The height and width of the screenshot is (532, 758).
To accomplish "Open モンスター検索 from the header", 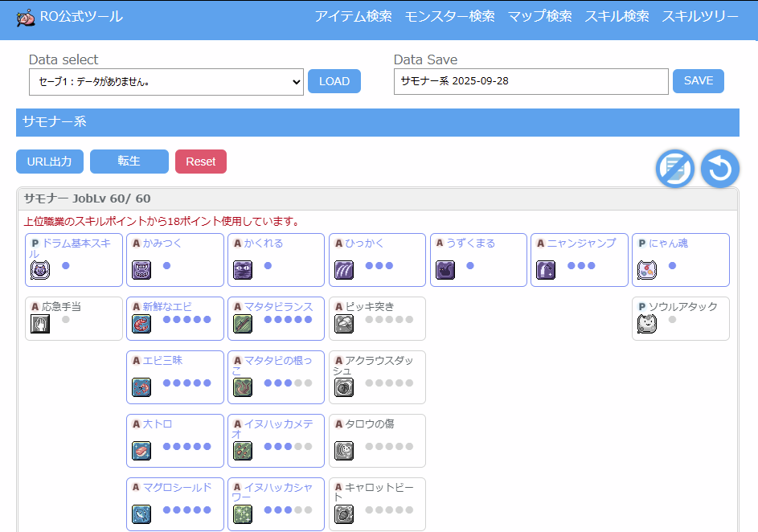I will pyautogui.click(x=449, y=16).
